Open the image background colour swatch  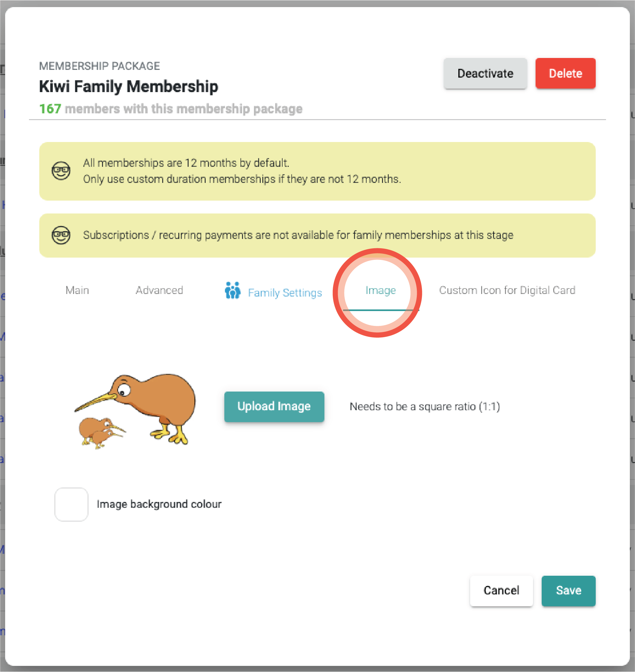pyautogui.click(x=71, y=504)
